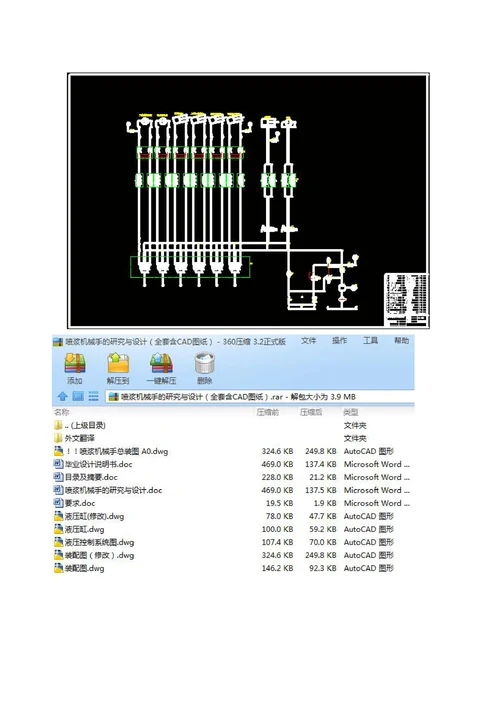Image resolution: width=500 pixels, height=707 pixels.
Task: Click the 解压到 (Extract to) icon
Action: pos(118,363)
